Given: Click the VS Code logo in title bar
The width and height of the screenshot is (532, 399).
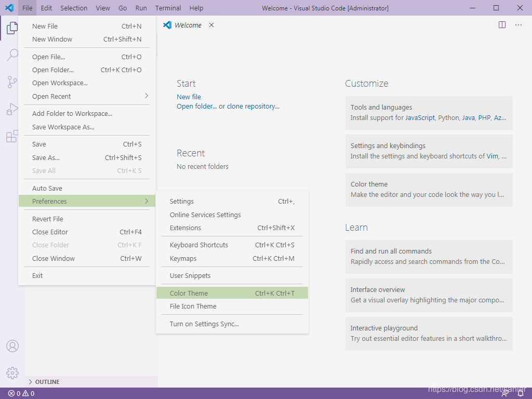Looking at the screenshot, I should [x=9, y=7].
